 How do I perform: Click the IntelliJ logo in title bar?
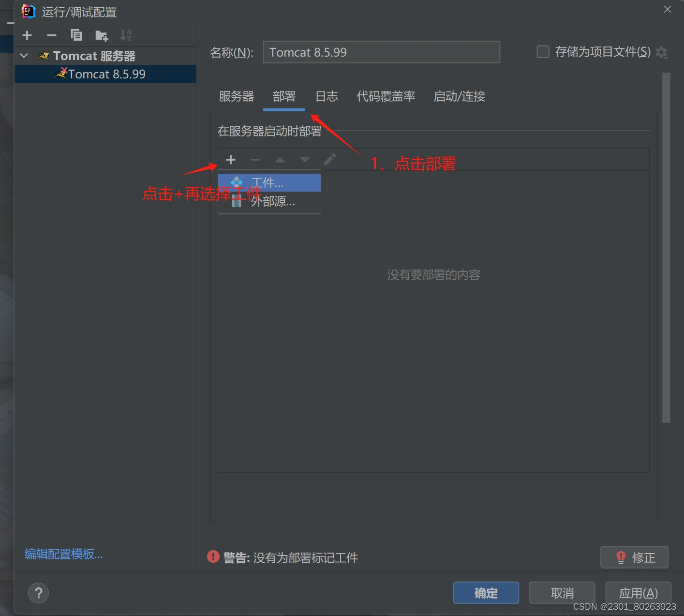click(x=29, y=12)
